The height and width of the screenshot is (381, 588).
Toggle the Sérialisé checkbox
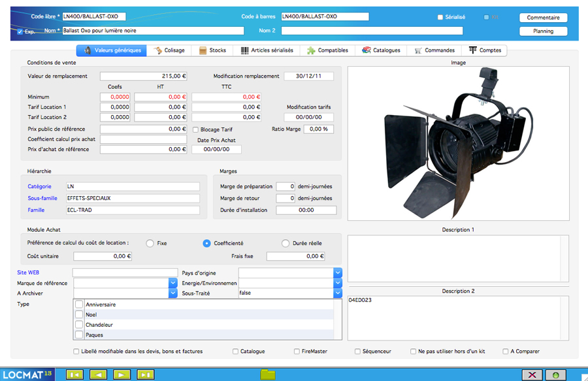pos(440,17)
